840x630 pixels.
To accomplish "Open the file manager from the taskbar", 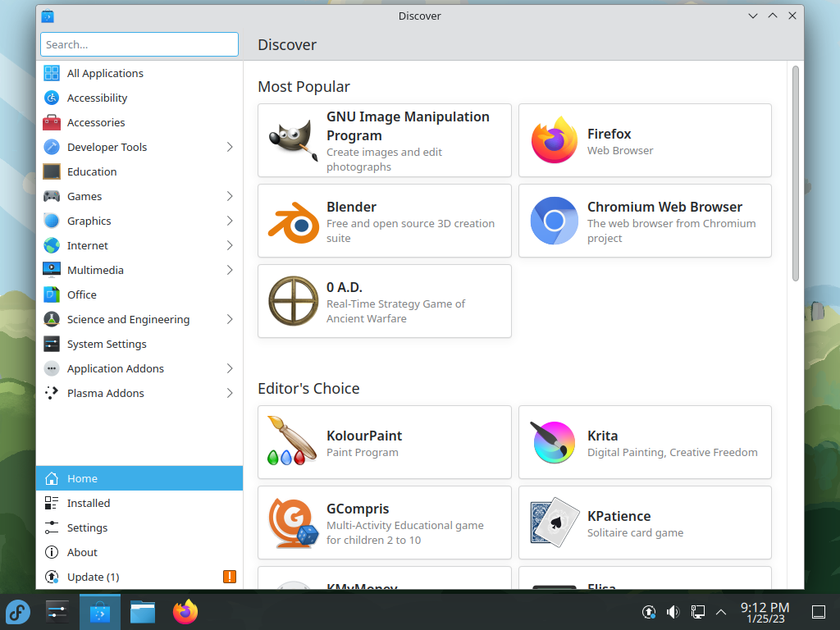I will coord(143,612).
